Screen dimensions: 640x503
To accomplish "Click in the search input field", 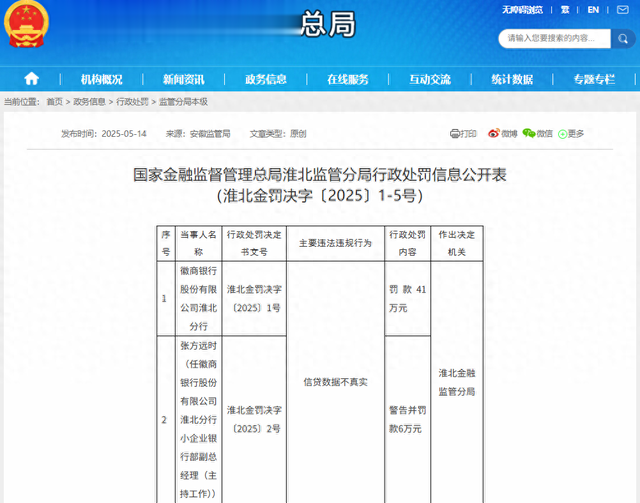I will point(554,39).
